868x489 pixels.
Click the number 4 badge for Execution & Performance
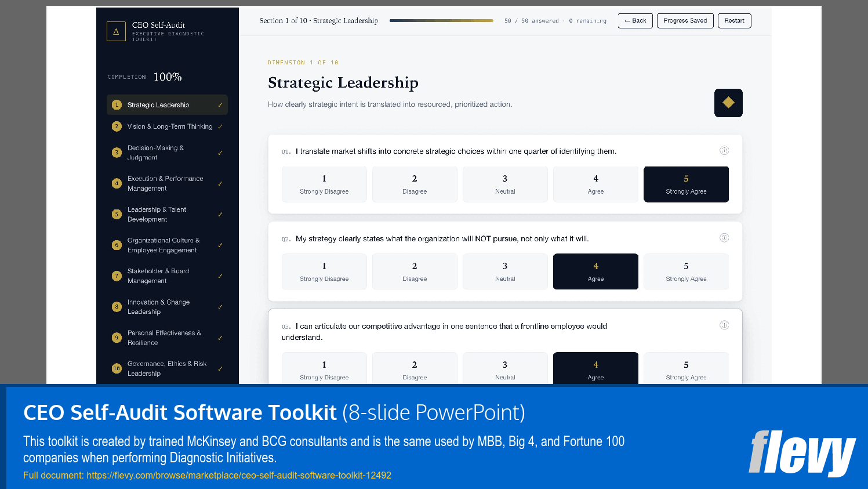(117, 183)
